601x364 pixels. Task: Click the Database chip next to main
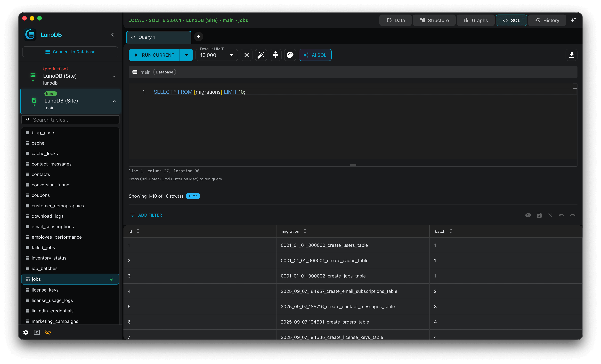[164, 72]
